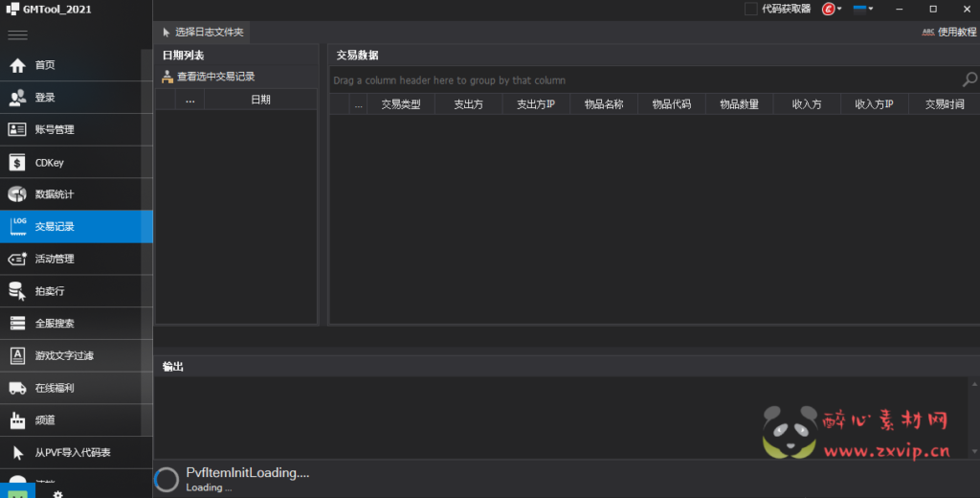Sort by 交易类型 column header
This screenshot has width=980, height=498.
[x=401, y=104]
